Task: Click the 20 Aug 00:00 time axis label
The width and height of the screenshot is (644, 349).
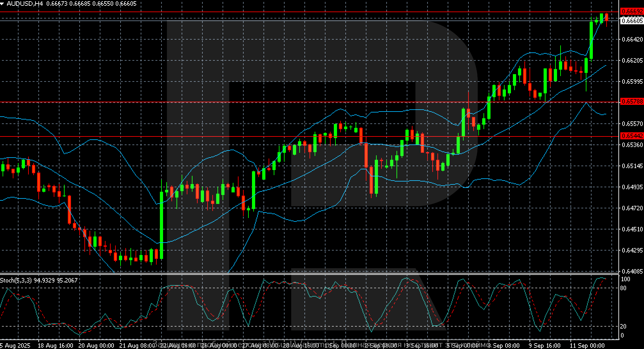Action: pyautogui.click(x=96, y=345)
